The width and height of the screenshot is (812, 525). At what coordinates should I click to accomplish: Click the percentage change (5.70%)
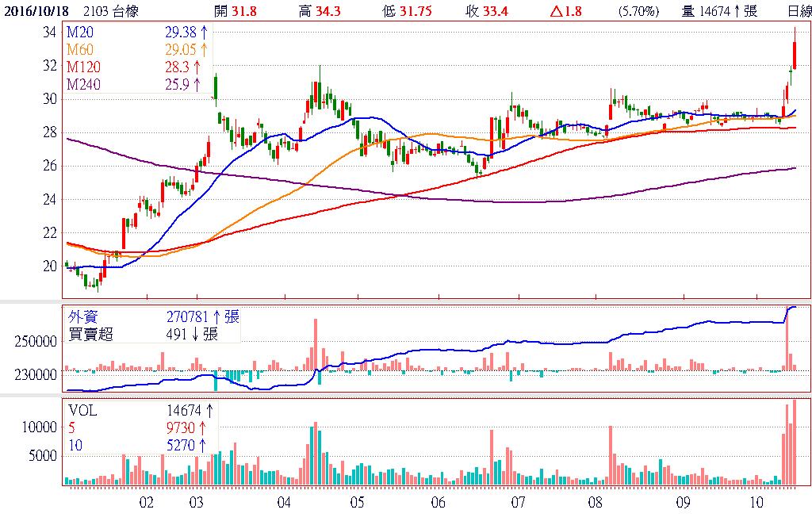coord(638,11)
